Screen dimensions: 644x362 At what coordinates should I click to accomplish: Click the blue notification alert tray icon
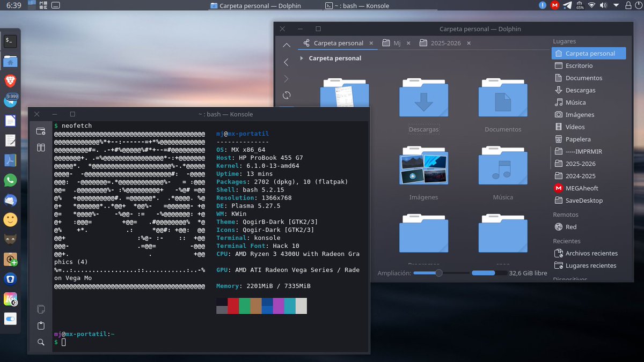(x=543, y=5)
